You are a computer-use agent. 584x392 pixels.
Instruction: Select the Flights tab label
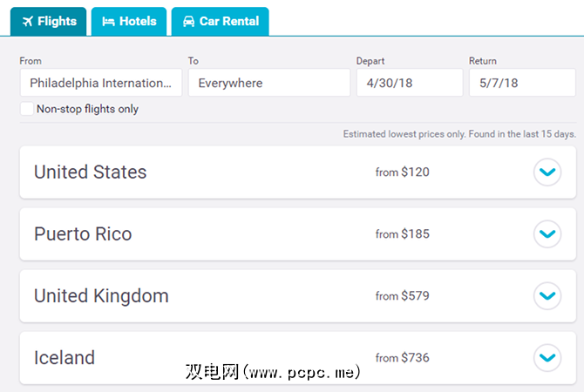58,22
